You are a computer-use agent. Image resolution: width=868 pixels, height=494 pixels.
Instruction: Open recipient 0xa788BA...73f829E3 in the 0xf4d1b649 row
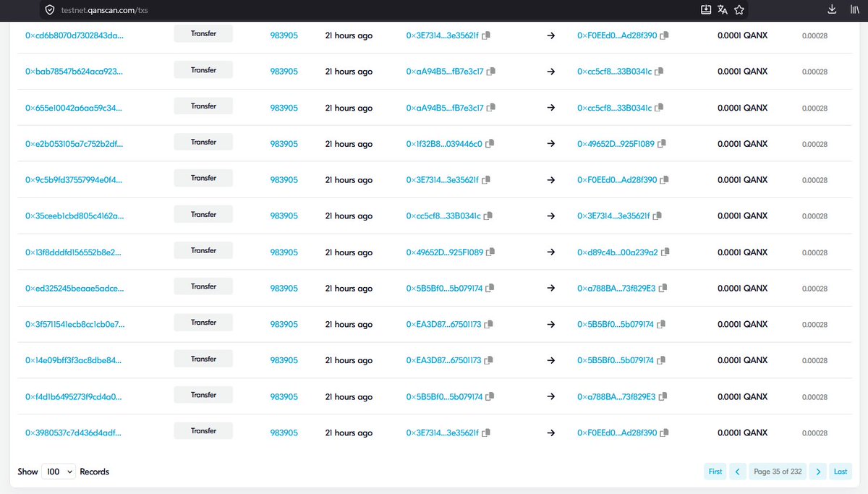coord(616,396)
